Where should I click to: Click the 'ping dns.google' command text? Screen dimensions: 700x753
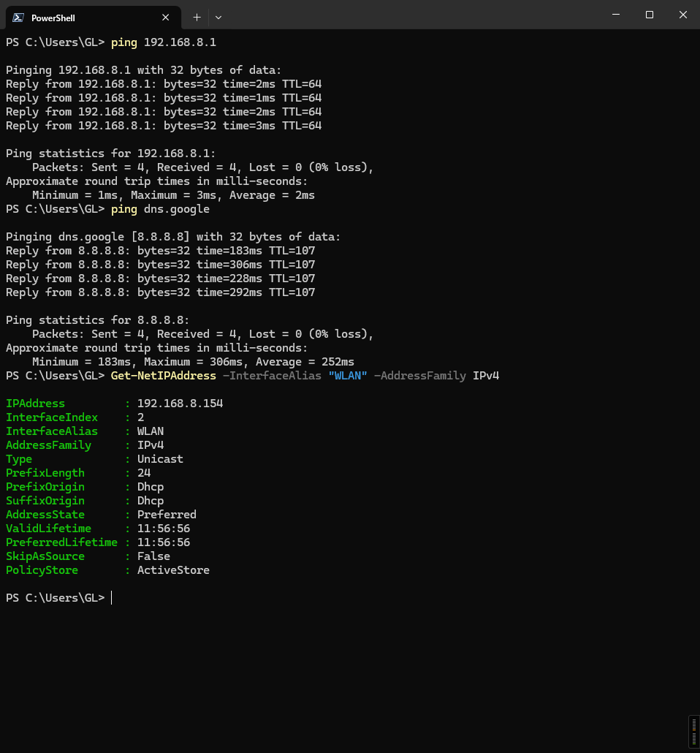coord(160,209)
